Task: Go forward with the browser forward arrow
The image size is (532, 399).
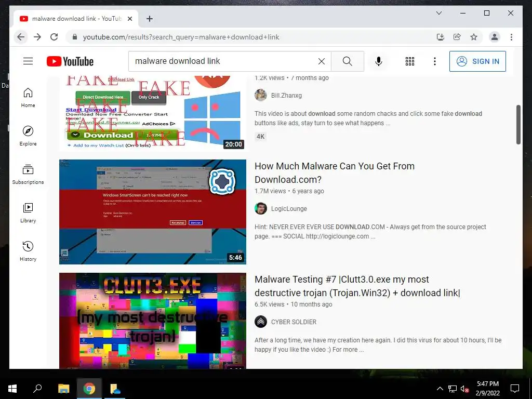Action: pyautogui.click(x=37, y=37)
